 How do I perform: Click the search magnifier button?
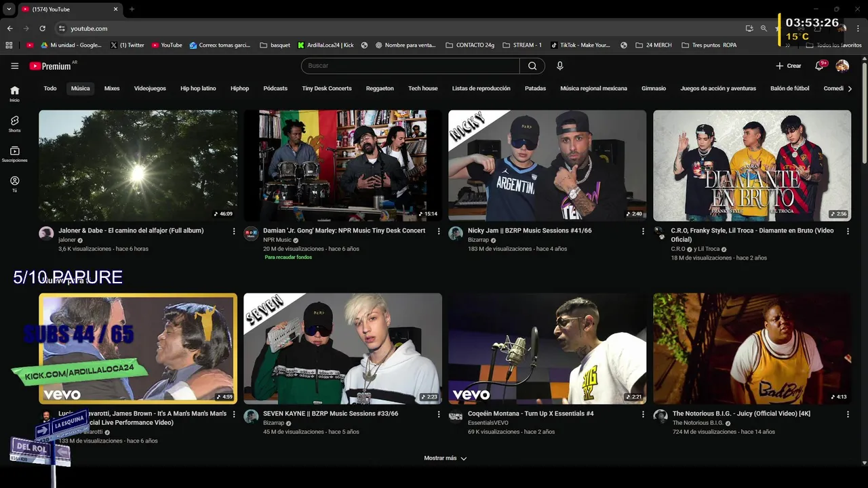point(532,66)
